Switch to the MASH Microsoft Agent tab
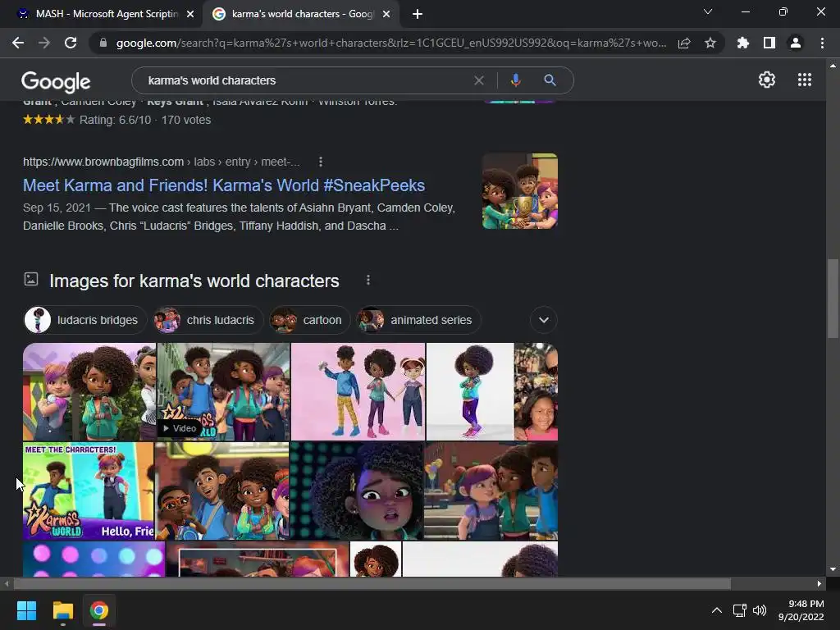This screenshot has width=840, height=630. [x=101, y=14]
